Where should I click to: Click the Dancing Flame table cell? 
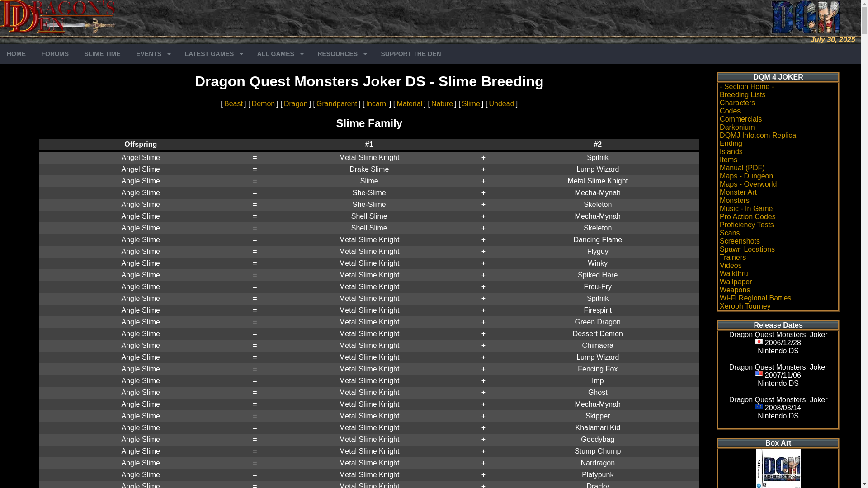coord(598,240)
